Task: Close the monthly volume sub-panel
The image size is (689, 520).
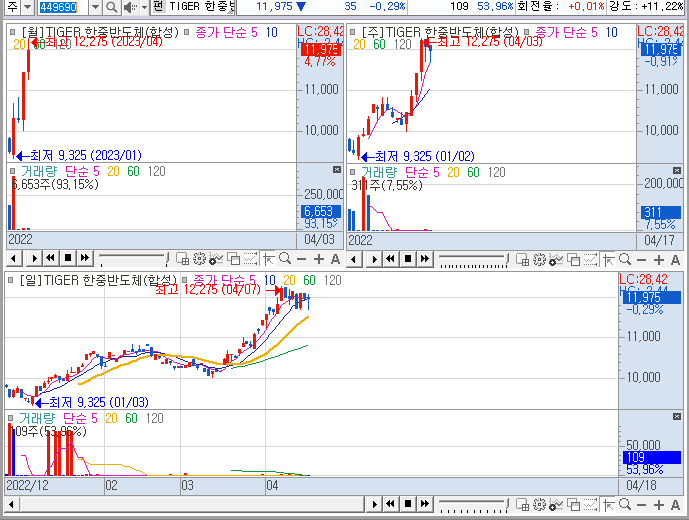Action: (x=337, y=170)
